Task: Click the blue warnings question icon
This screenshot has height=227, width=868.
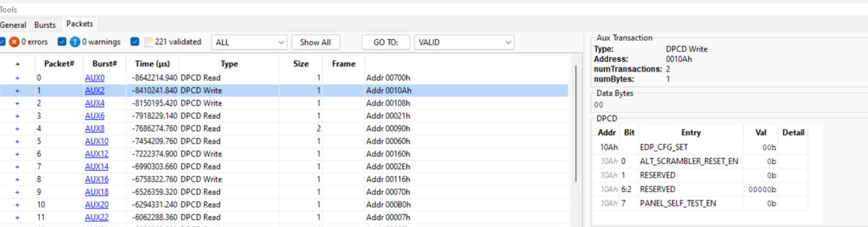Action: click(x=75, y=42)
